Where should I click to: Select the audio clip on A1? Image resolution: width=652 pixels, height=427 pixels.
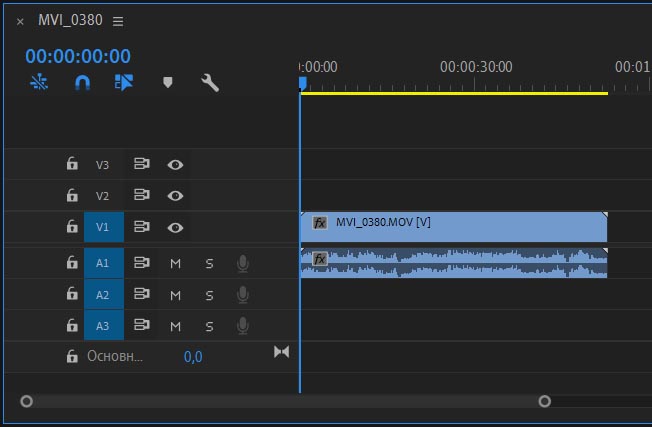click(x=454, y=263)
